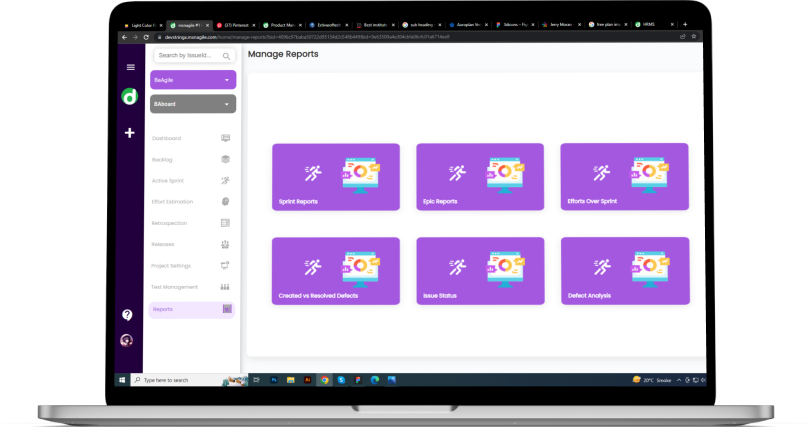Screen dimensions: 810x433
Task: Open Microsoft Edge from the taskbar
Action: (x=375, y=380)
